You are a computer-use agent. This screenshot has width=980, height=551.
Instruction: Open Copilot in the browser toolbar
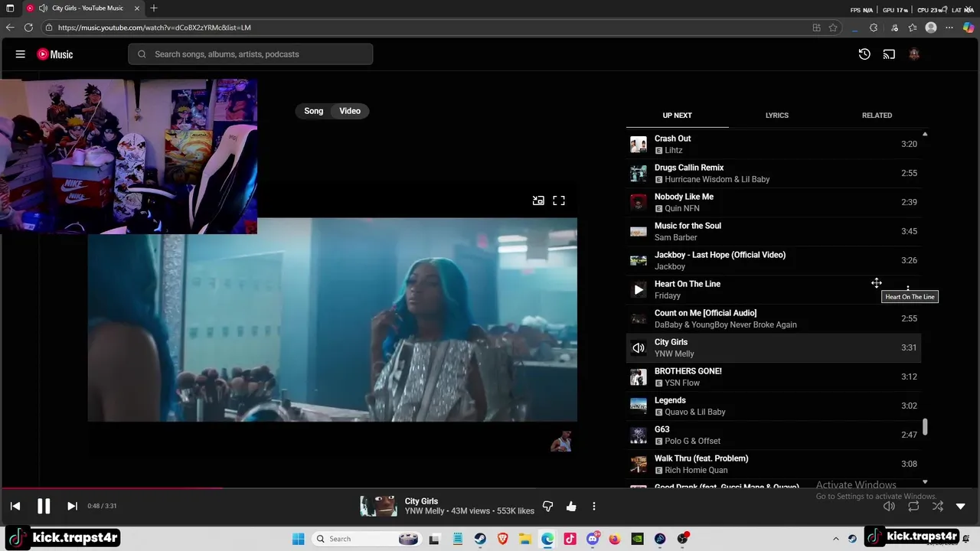(969, 28)
